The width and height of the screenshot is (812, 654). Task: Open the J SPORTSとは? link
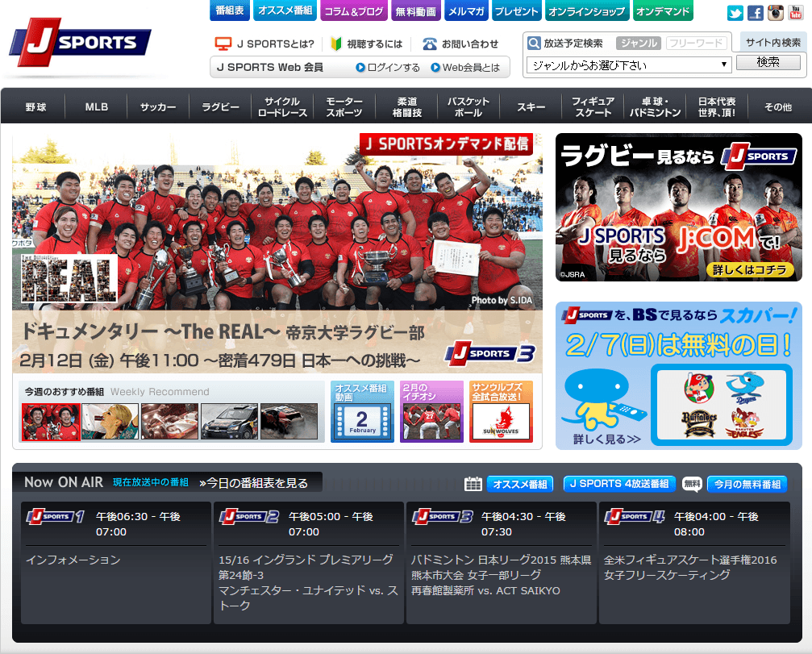276,44
